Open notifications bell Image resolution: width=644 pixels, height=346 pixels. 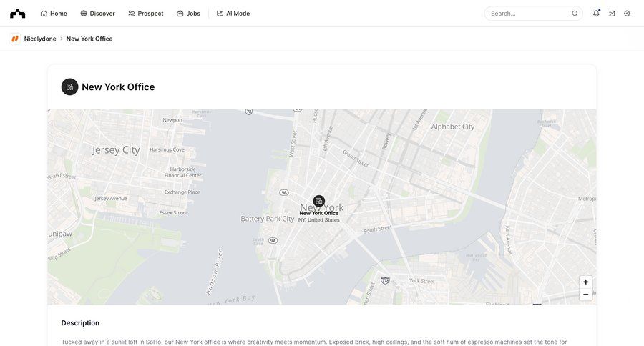pos(596,14)
